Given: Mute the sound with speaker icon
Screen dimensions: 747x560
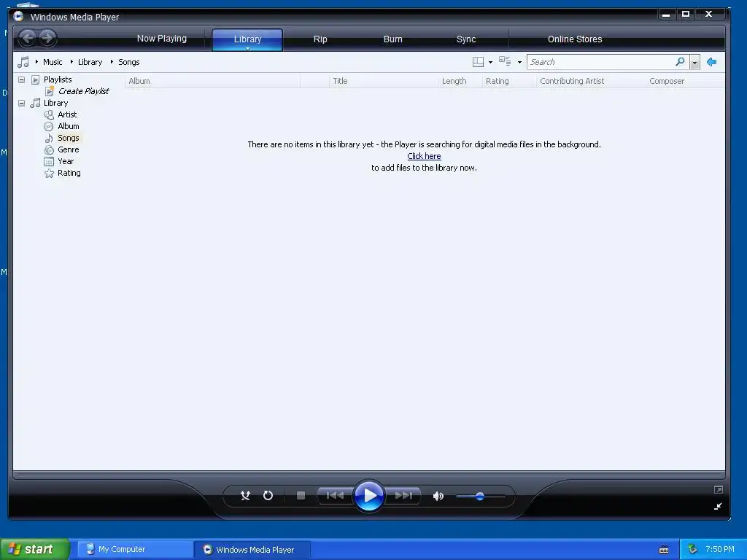Looking at the screenshot, I should pos(438,496).
